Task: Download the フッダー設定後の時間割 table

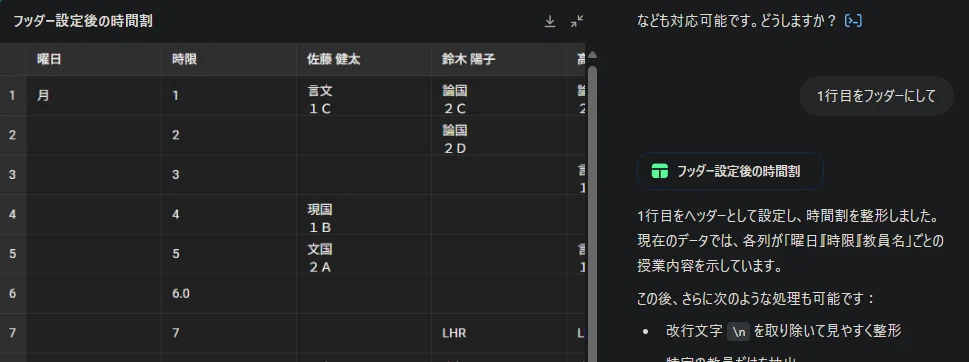Action: click(549, 22)
